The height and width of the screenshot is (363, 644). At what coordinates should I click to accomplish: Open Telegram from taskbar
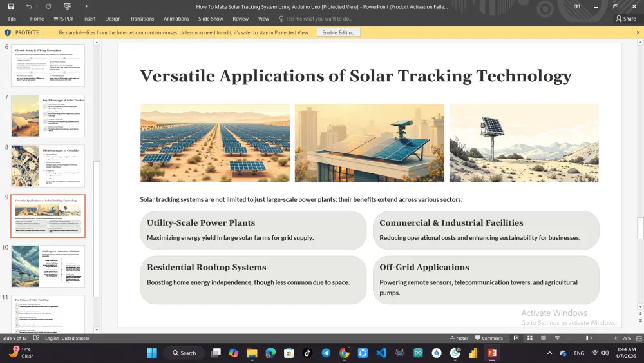point(326,353)
